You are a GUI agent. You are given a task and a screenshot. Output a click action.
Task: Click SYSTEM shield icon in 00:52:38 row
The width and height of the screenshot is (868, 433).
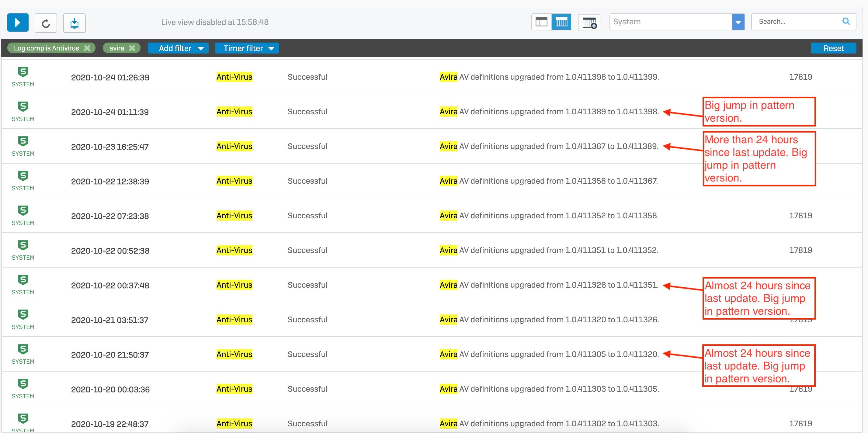[x=23, y=245]
